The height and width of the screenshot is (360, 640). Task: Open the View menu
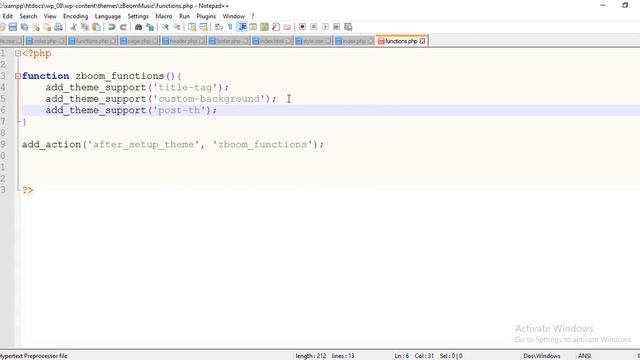tap(50, 16)
